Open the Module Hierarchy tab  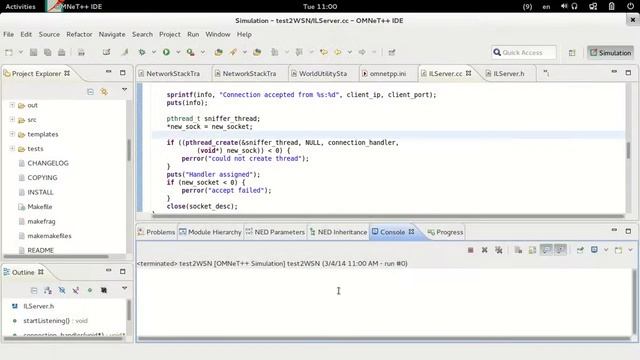(211, 232)
